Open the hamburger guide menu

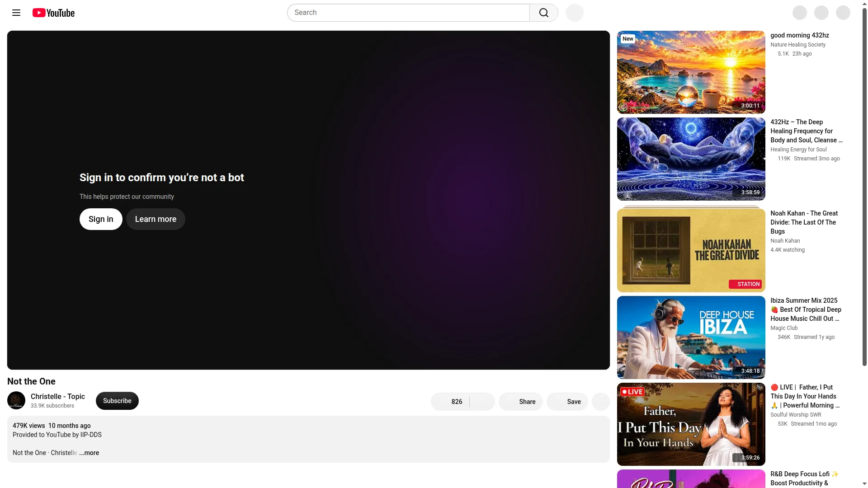coord(16,13)
